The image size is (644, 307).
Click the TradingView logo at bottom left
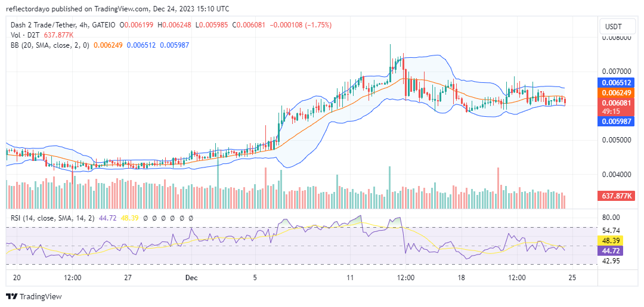point(33,296)
